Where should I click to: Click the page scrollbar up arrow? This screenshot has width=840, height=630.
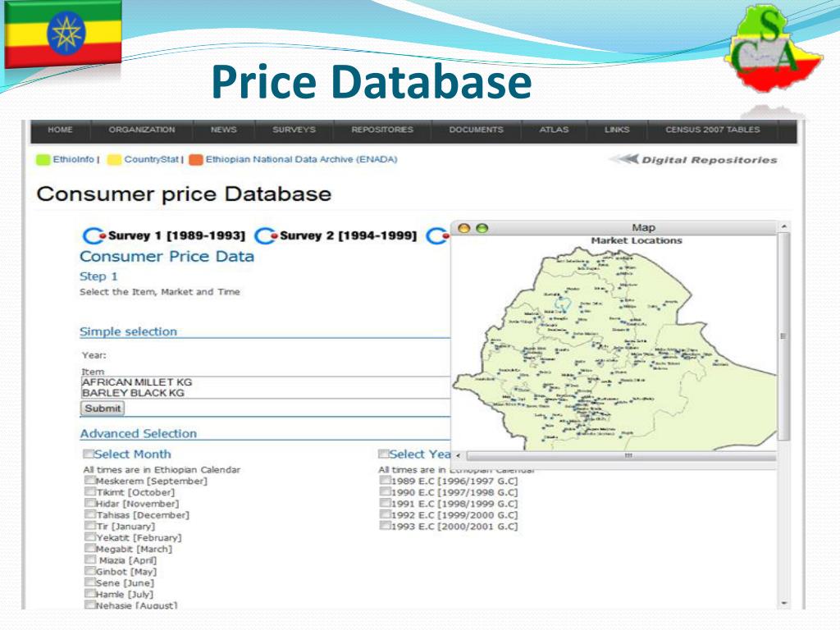[x=784, y=227]
